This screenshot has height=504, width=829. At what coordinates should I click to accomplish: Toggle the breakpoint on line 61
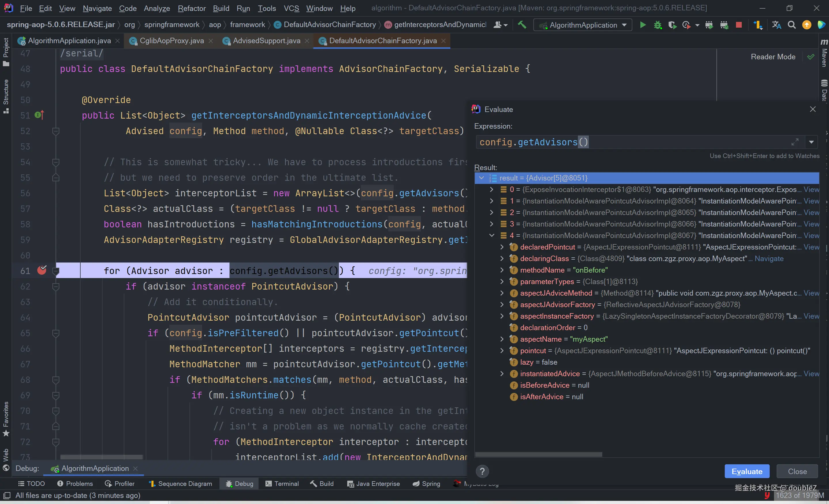click(42, 270)
